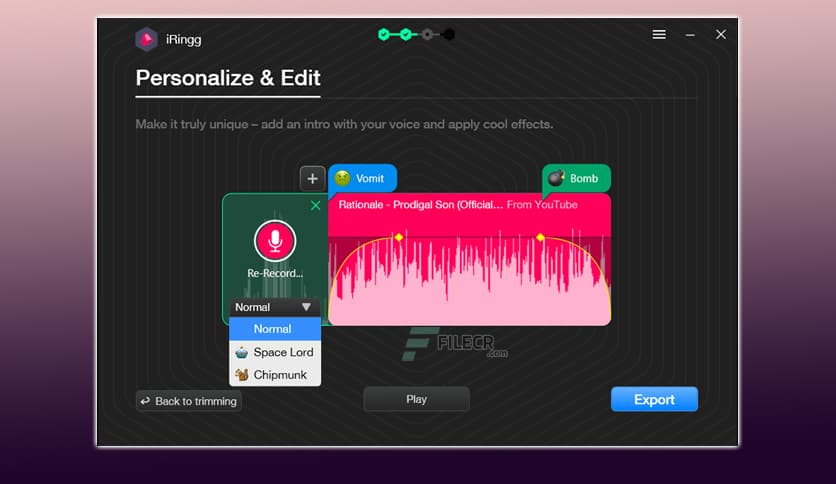Choose Space Lord voice effect option
Viewport: 836px width, 484px height.
(282, 352)
